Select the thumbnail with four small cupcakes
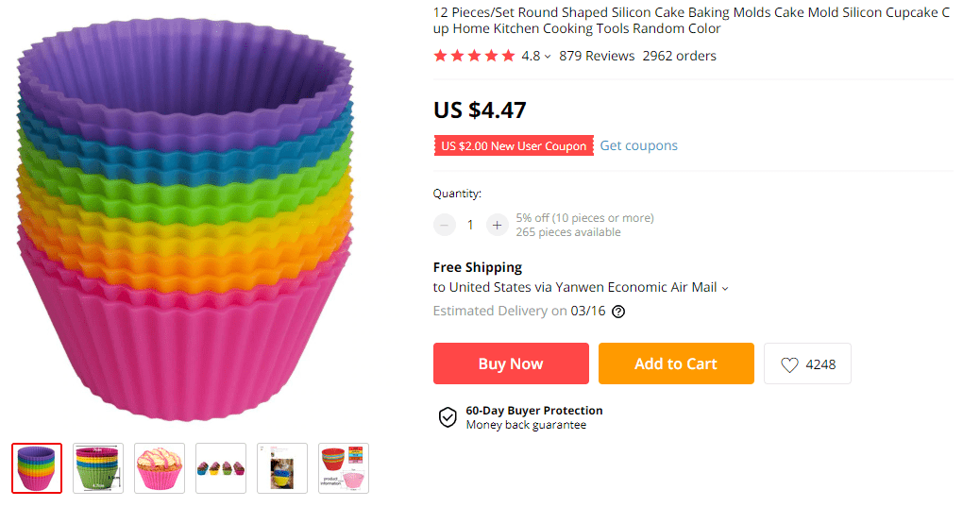 click(x=221, y=468)
